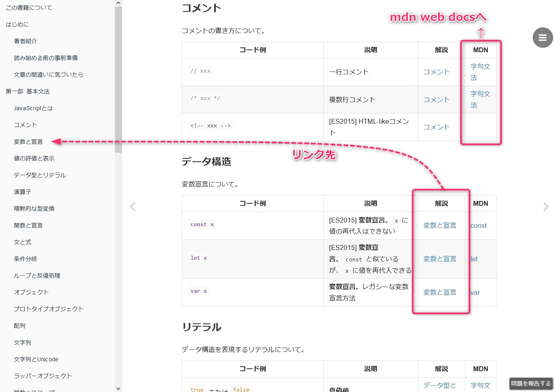The width and height of the screenshot is (556, 392).
Task: Open the var MDN link
Action: 475,292
